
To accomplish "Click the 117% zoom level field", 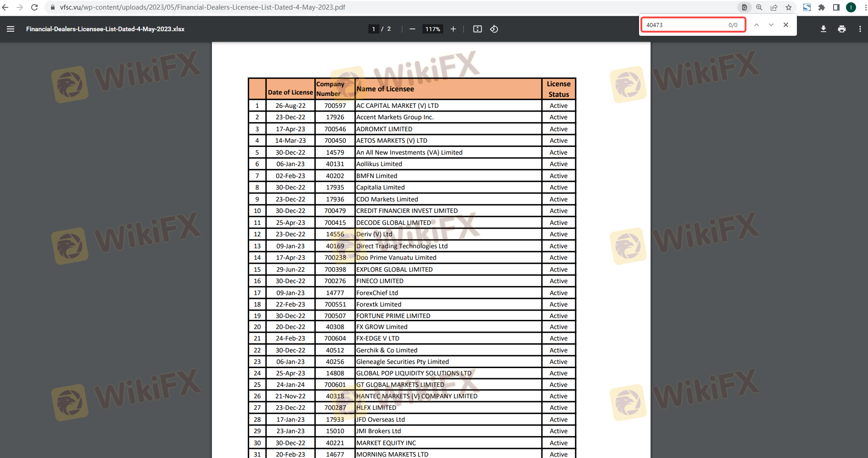I will (433, 29).
